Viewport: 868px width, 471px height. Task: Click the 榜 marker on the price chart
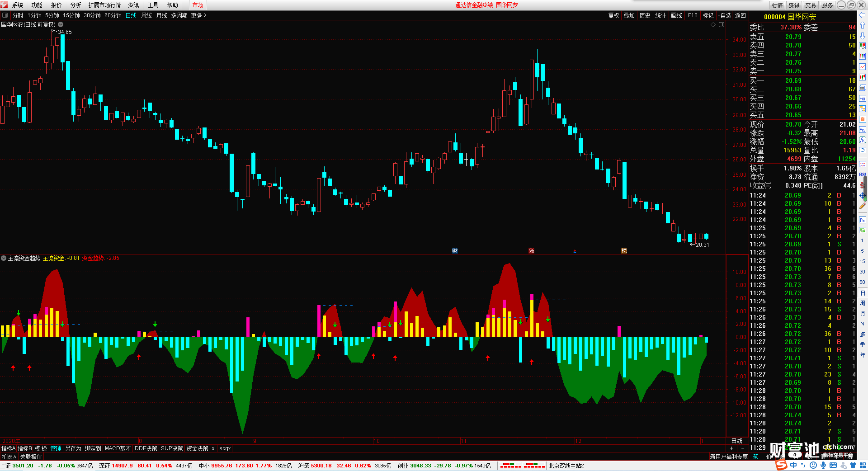624,251
